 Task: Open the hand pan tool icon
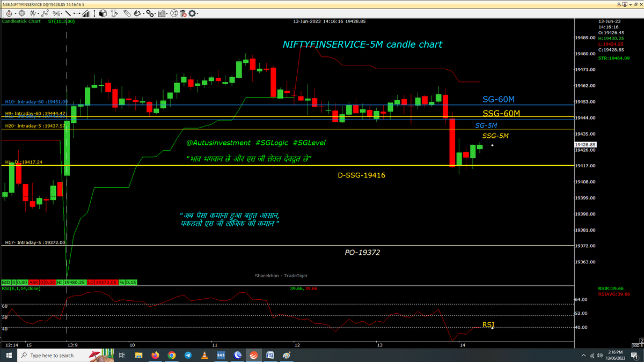point(137,13)
